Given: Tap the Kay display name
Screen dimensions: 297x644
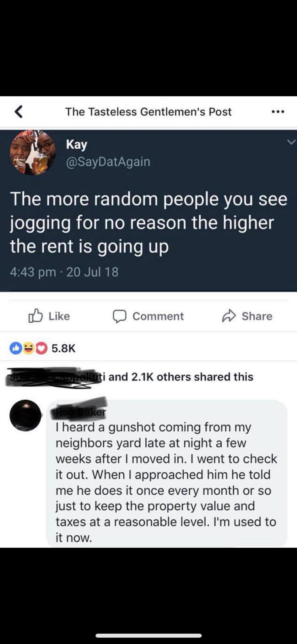Looking at the screenshot, I should 77,145.
